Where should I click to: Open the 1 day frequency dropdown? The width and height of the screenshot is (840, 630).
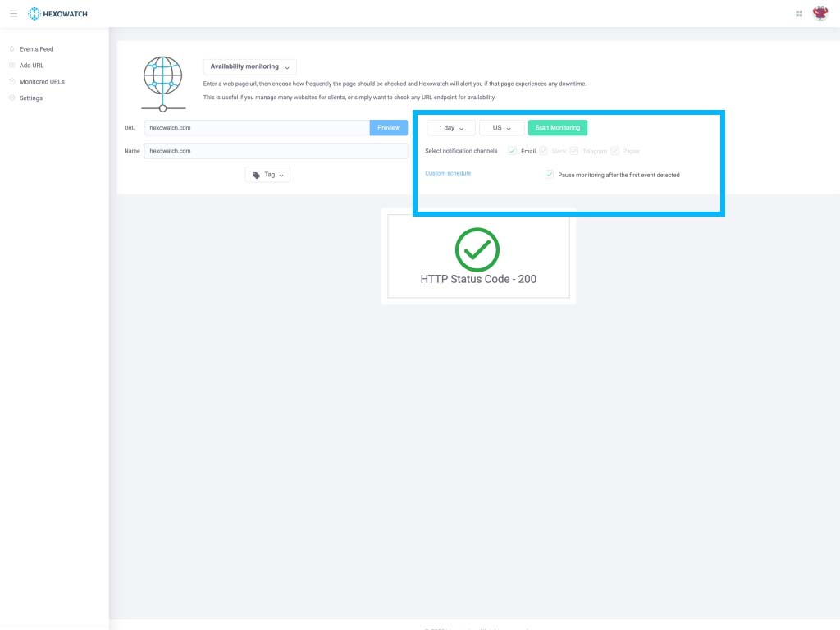[x=451, y=128]
